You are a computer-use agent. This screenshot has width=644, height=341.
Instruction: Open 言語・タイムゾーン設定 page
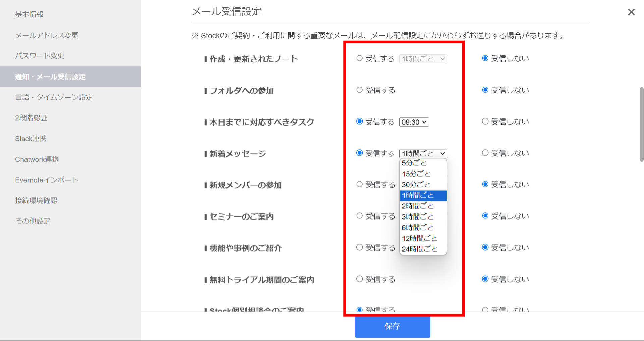54,97
